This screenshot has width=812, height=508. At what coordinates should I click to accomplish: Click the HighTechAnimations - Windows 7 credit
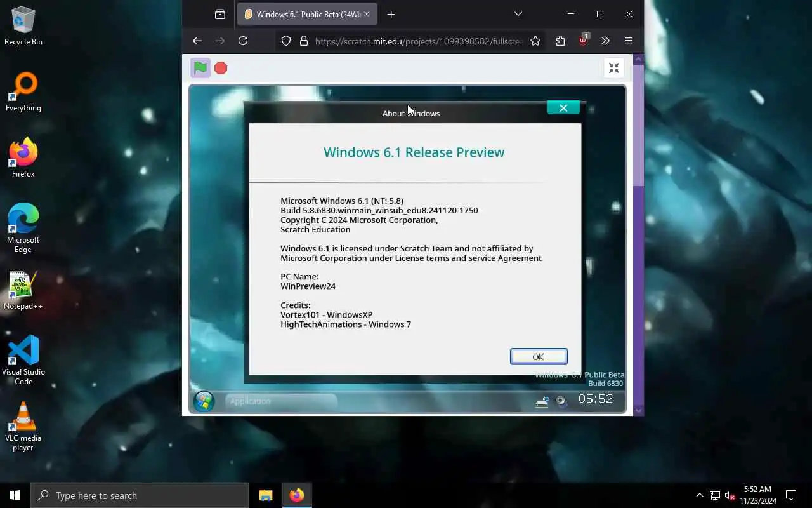pos(346,324)
